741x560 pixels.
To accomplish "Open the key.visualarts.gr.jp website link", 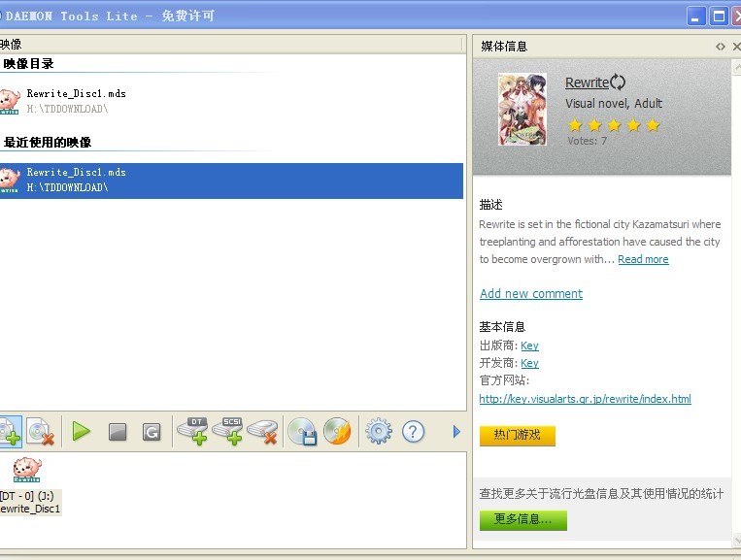I will [x=585, y=399].
